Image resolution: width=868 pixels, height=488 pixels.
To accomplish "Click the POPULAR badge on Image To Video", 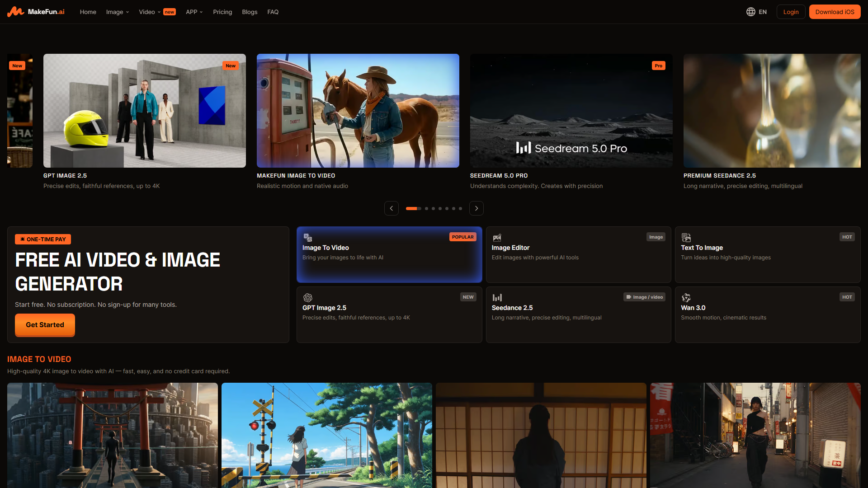I will [x=463, y=237].
